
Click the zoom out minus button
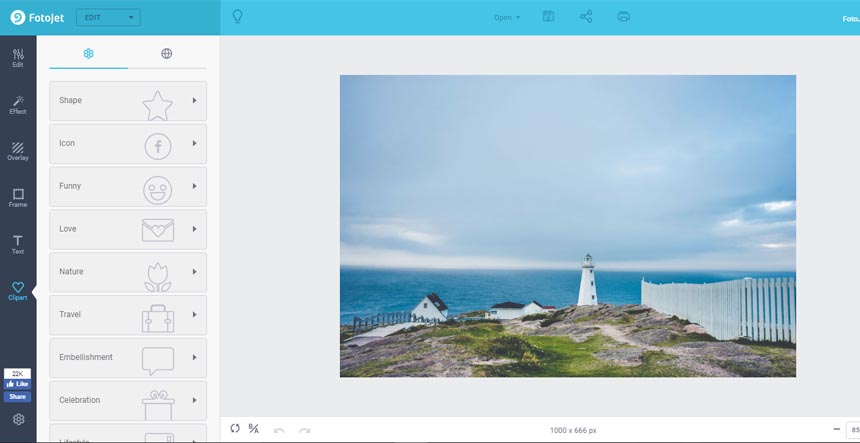coord(836,429)
